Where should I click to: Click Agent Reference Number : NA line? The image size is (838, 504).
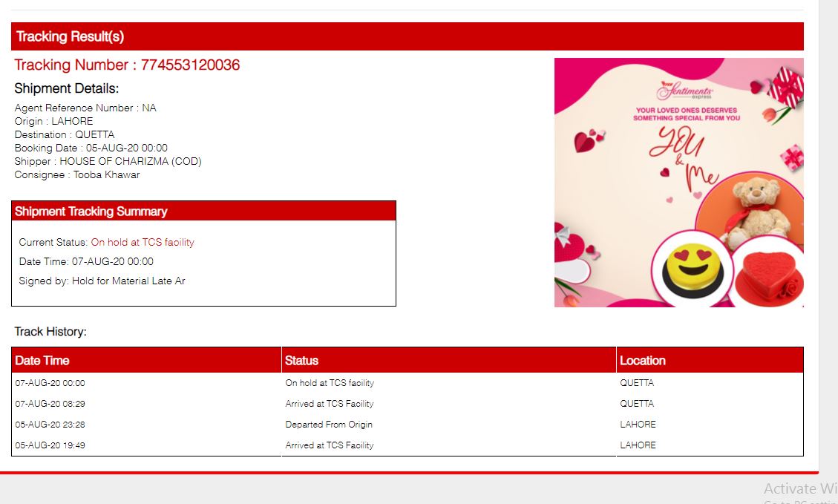click(85, 108)
